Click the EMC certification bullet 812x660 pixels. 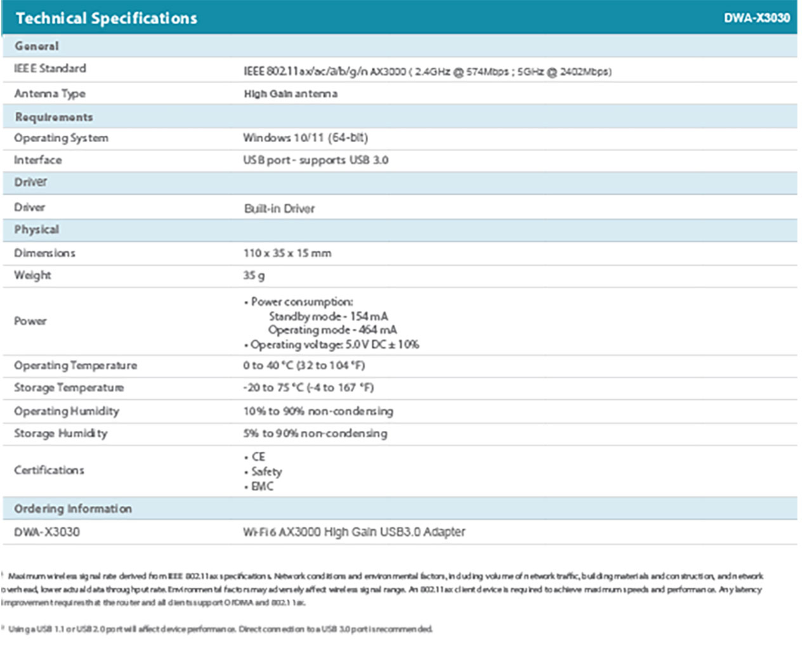point(259,486)
